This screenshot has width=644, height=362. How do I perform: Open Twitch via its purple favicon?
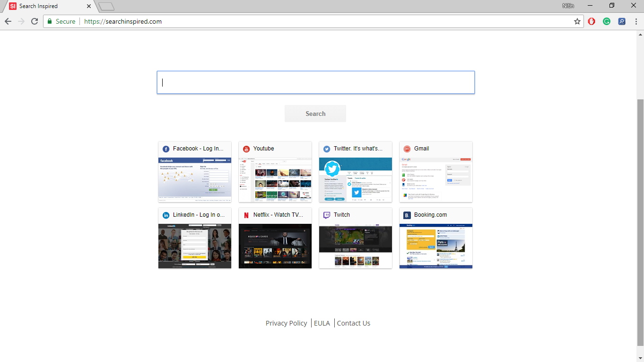click(327, 214)
